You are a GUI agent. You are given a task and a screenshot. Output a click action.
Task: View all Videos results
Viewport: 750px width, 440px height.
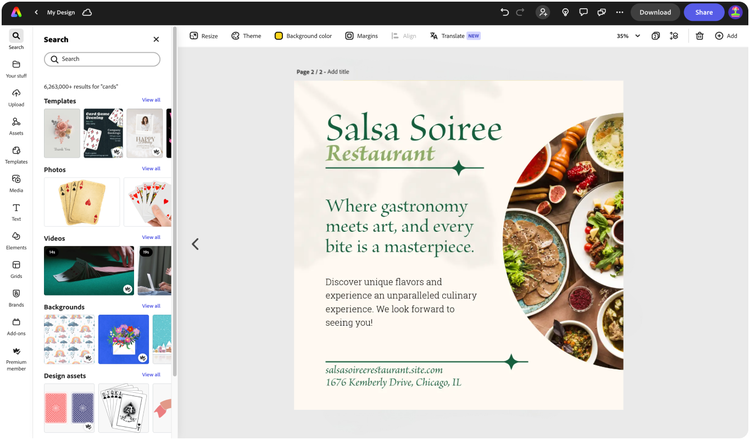(x=151, y=237)
